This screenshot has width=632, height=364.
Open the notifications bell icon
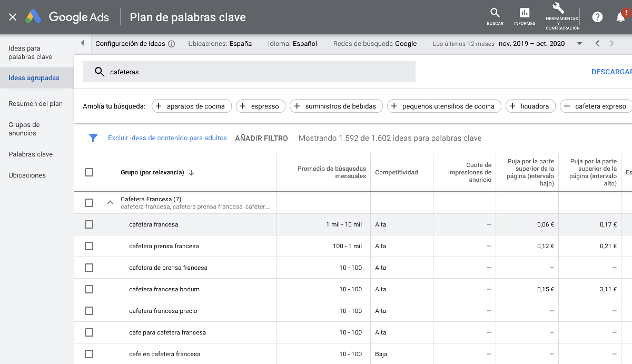click(x=620, y=17)
